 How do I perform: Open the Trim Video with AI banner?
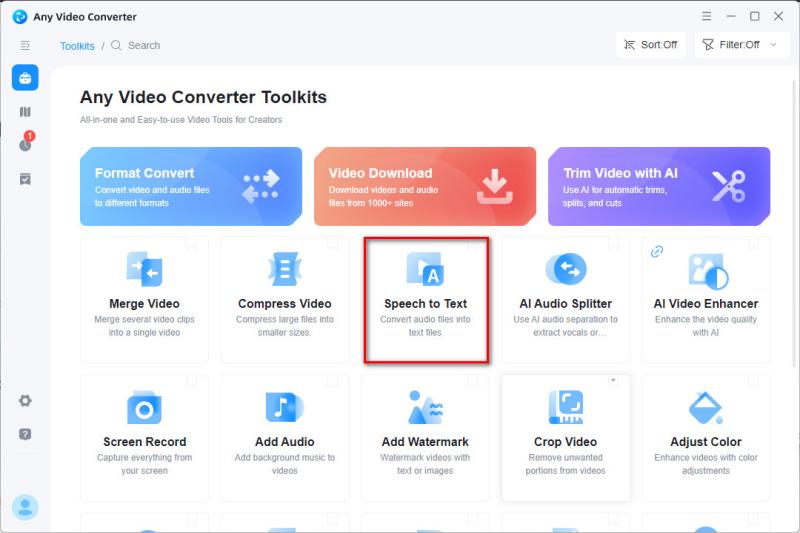tap(659, 187)
